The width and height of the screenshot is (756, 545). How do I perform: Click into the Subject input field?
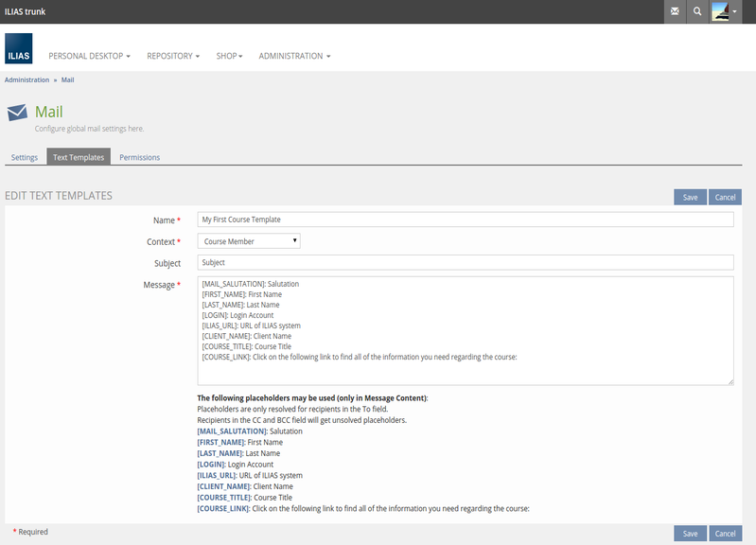466,262
